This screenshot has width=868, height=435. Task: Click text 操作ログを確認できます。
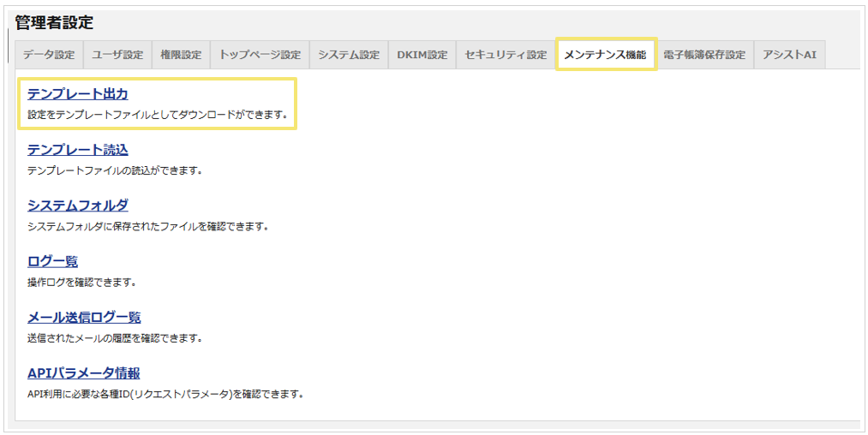click(82, 283)
